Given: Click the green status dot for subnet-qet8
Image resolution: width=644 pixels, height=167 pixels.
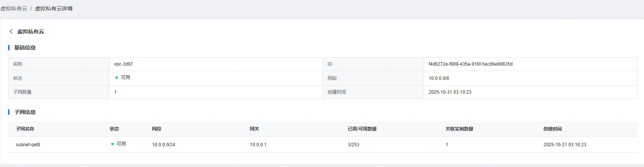Looking at the screenshot, I should 112,144.
